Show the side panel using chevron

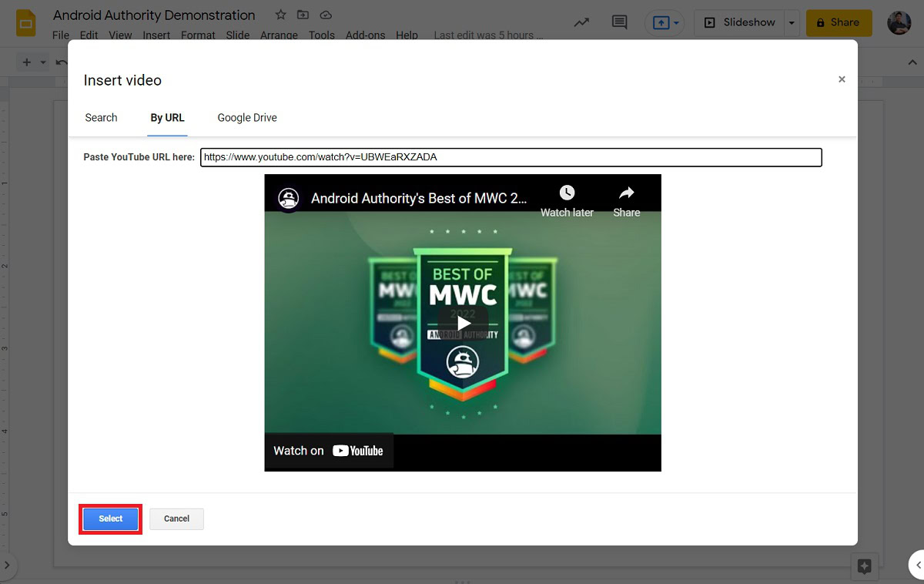[x=916, y=565]
